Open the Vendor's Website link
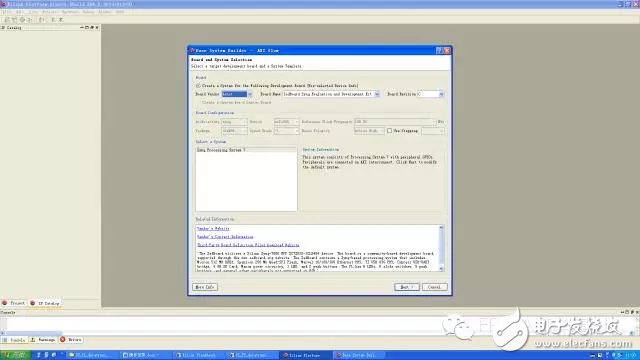 pos(213,229)
